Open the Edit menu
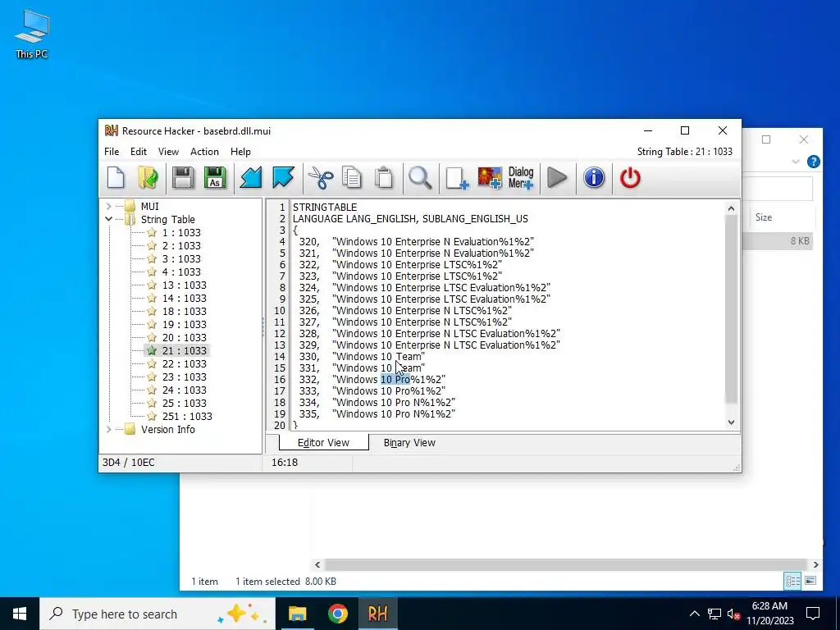Image resolution: width=840 pixels, height=630 pixels. pyautogui.click(x=138, y=152)
